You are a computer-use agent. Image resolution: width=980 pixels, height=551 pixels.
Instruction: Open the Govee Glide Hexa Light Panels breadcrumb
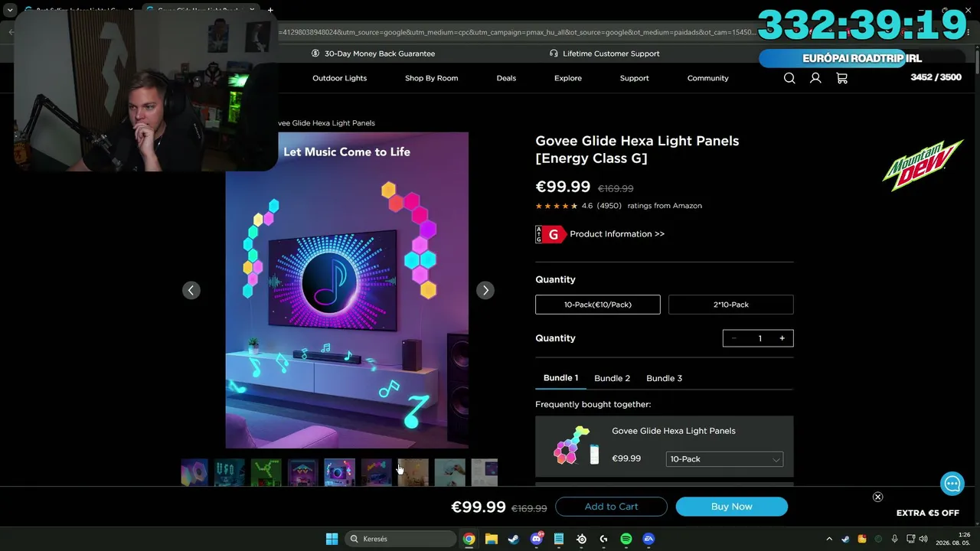click(326, 123)
